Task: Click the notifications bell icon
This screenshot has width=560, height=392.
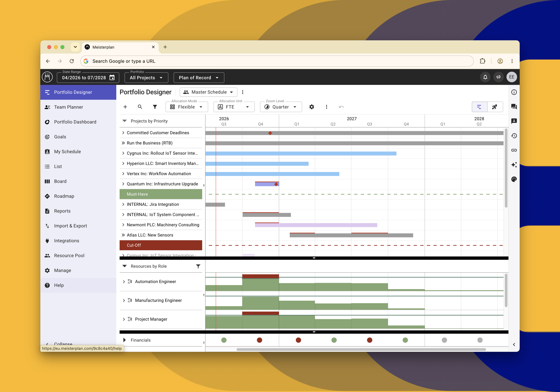Action: 485,77
